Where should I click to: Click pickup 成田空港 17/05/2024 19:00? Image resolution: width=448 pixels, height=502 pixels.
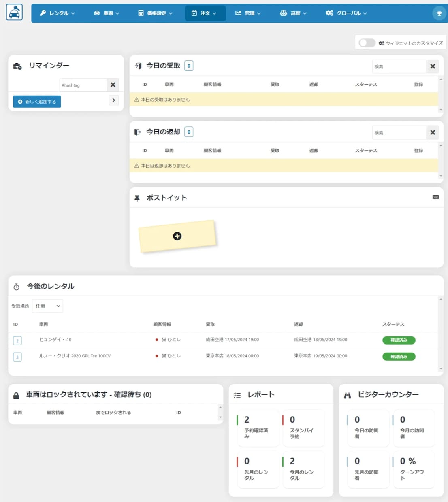232,340
